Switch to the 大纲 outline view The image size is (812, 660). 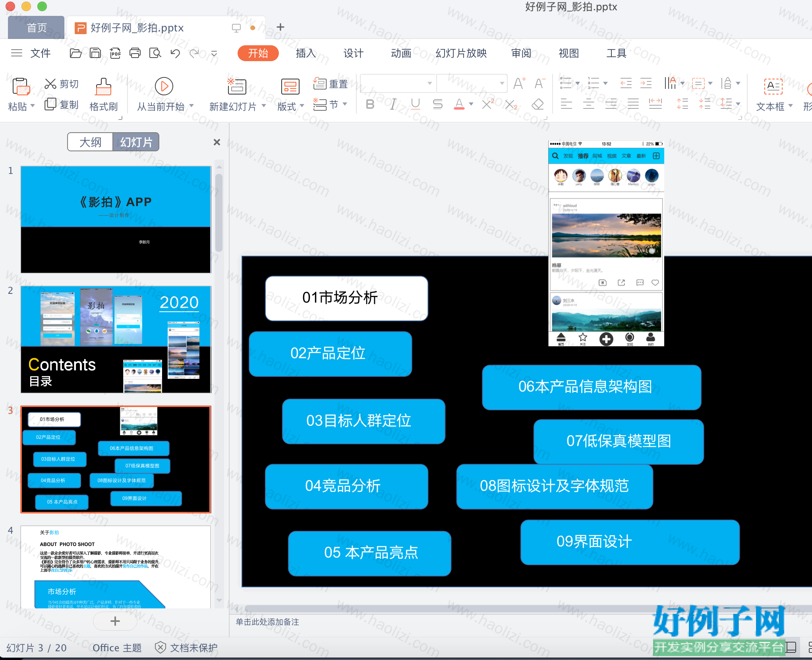[x=90, y=142]
